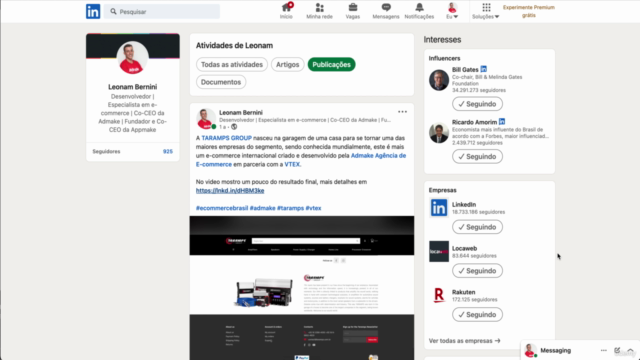
Task: Open Bill Gates name link
Action: coord(465,69)
